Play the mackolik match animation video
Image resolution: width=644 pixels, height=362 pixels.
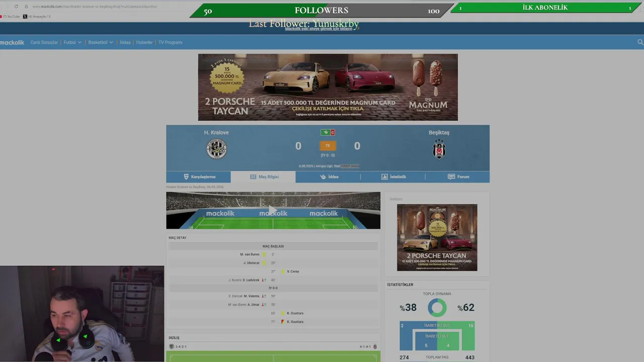273,210
